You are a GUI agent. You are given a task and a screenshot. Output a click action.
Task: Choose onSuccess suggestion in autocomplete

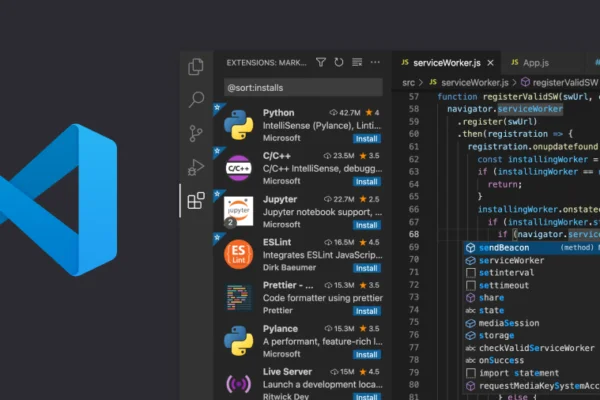(532, 360)
